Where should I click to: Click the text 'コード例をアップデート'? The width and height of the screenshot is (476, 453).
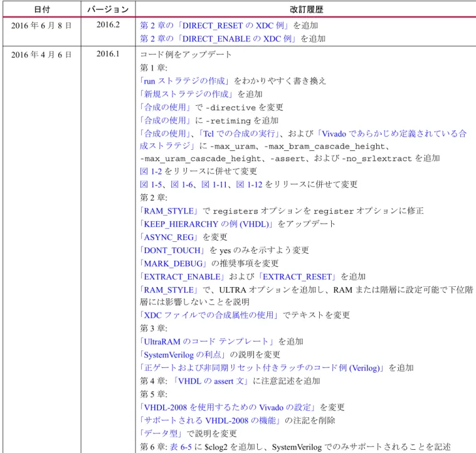tap(186, 55)
